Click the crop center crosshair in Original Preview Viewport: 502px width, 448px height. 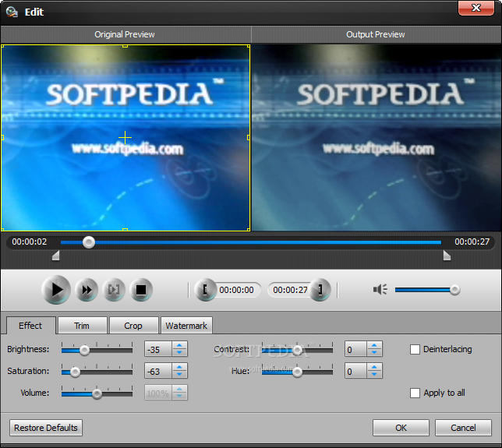pyautogui.click(x=125, y=138)
